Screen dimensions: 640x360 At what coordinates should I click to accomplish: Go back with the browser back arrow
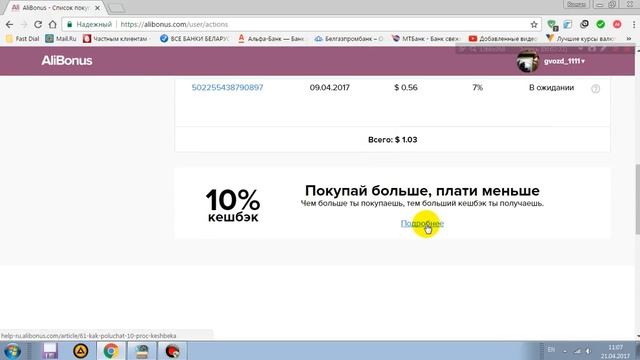coord(9,24)
